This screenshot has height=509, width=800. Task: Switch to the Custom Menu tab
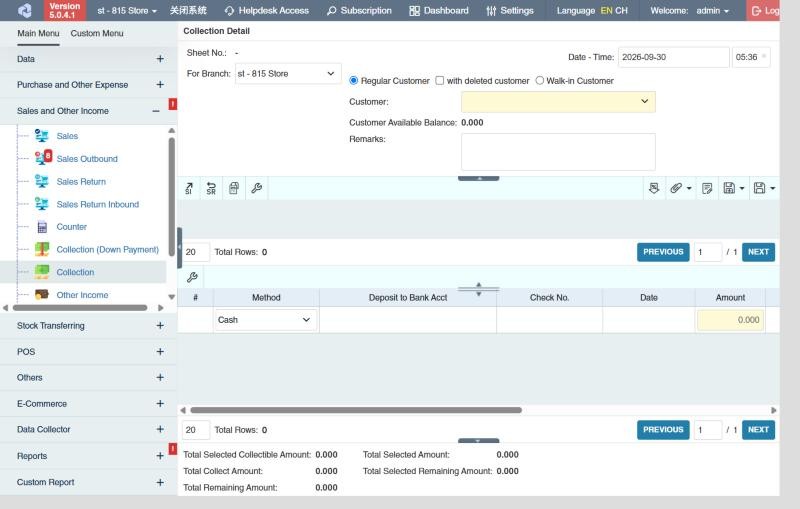coord(97,33)
